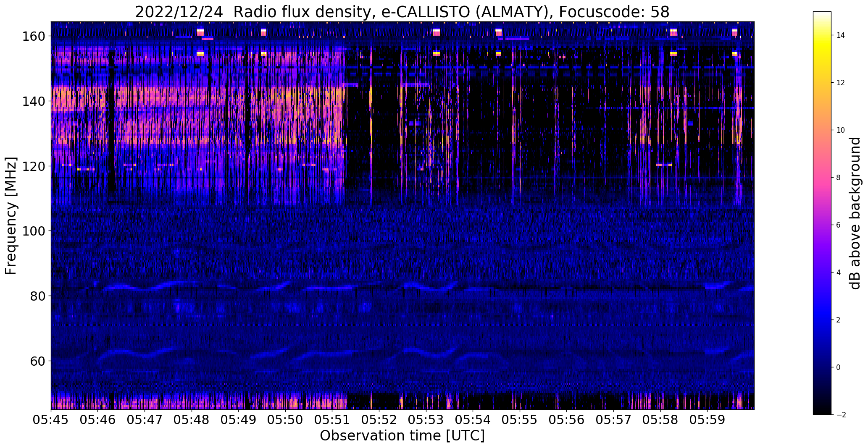Click the 05:49 time tick label
868x448 pixels.
click(x=239, y=420)
